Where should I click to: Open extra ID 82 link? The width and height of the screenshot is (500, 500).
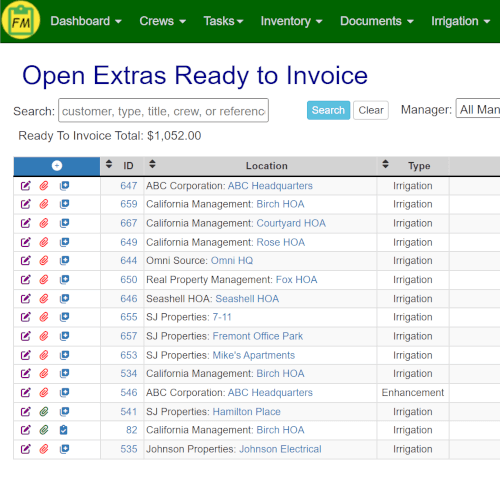(x=132, y=430)
